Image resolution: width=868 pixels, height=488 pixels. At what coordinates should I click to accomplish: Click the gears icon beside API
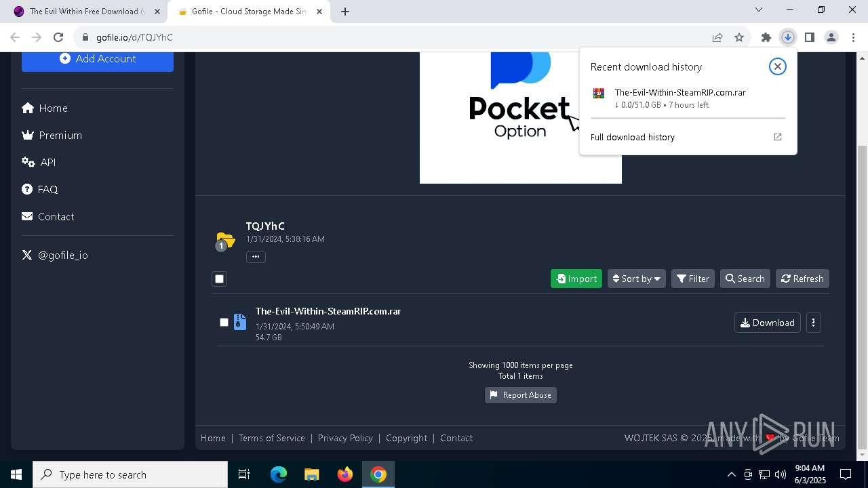pyautogui.click(x=28, y=163)
